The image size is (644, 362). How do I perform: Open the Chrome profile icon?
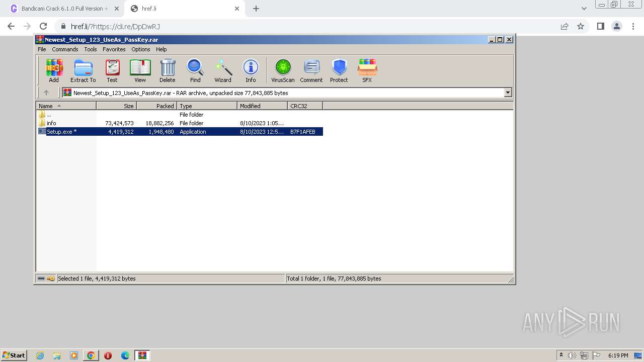coord(617,26)
